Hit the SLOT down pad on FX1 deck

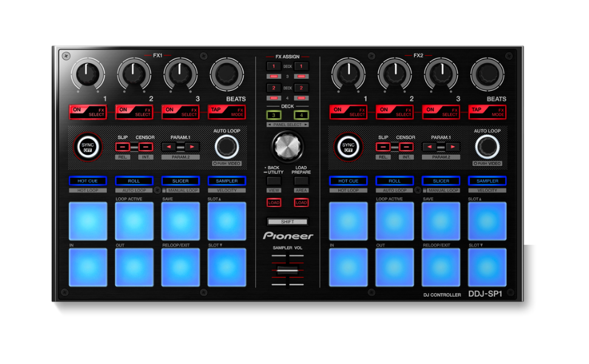coord(227,267)
